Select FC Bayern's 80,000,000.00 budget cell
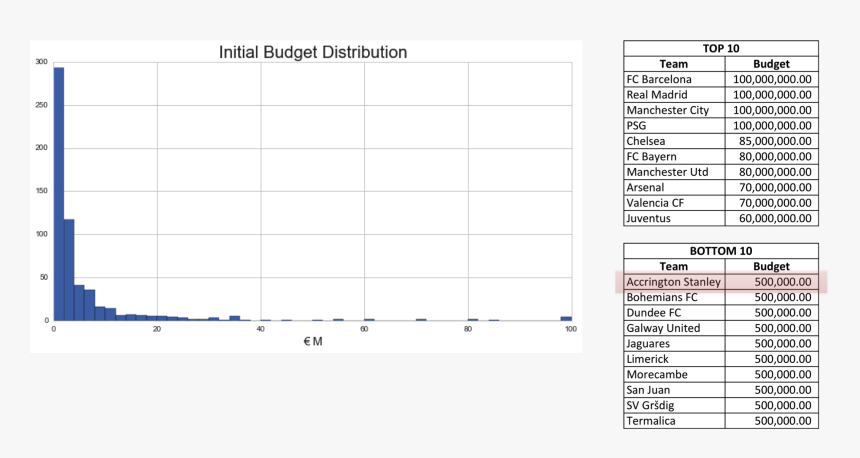 (x=772, y=156)
